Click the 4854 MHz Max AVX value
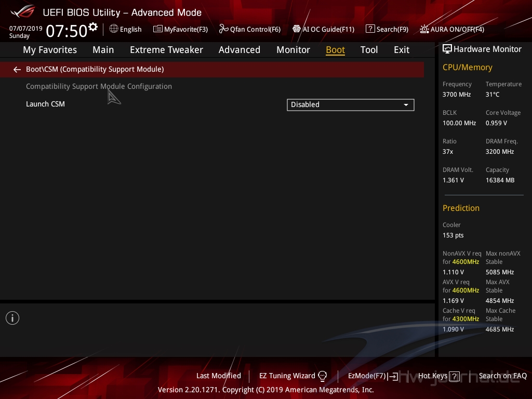The width and height of the screenshot is (532, 399). click(499, 301)
